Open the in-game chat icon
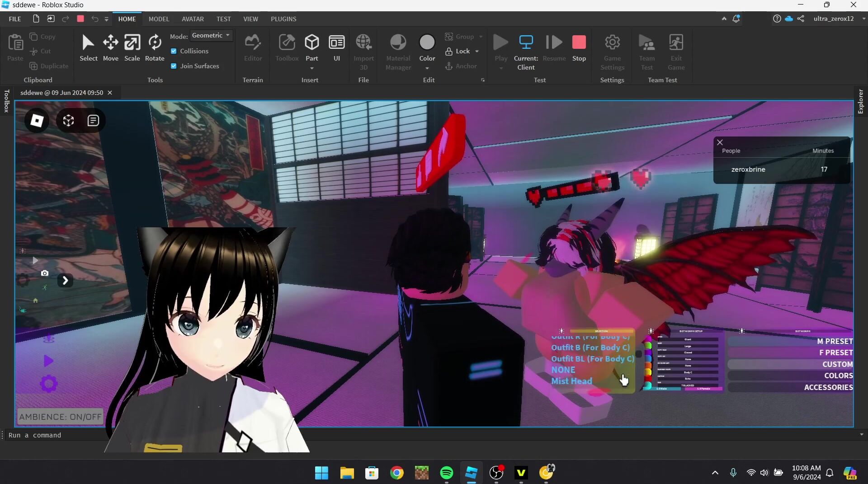The image size is (868, 484). point(93,121)
